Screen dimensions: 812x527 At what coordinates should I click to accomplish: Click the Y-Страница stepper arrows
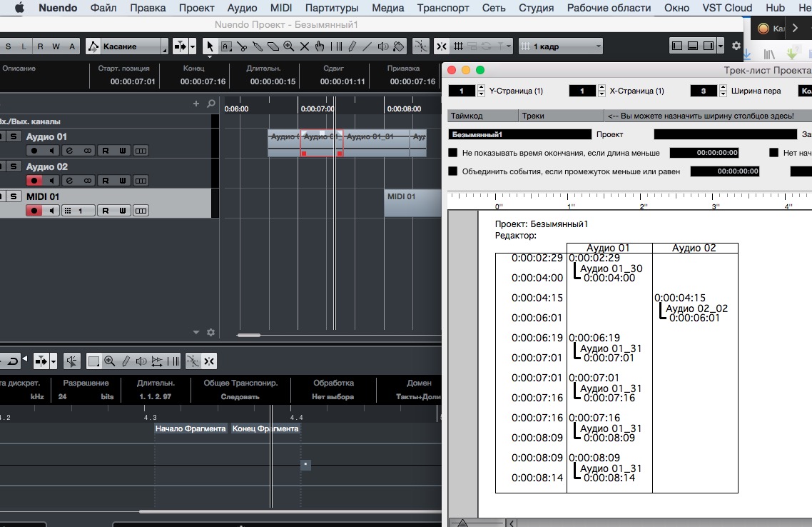point(481,91)
